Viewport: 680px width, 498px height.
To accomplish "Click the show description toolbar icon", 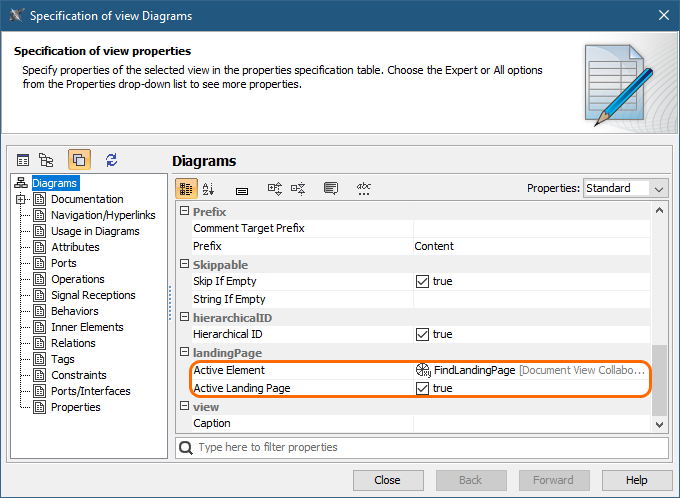I will [331, 188].
